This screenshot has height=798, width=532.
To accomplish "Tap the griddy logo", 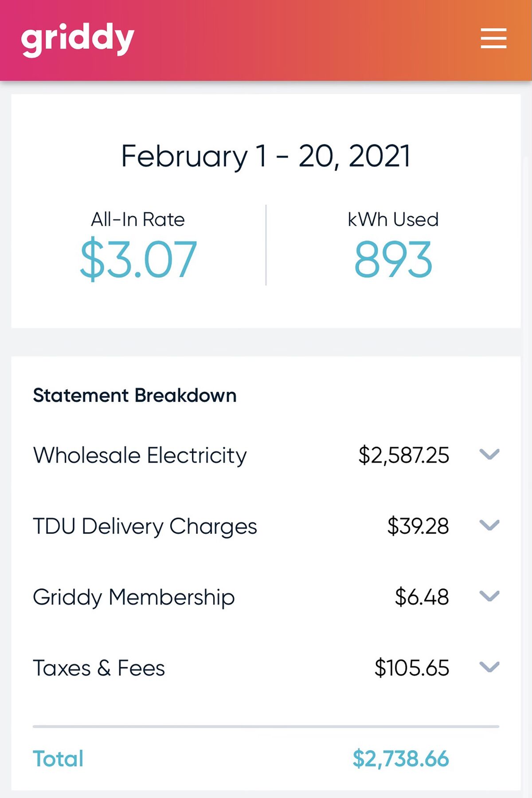I will (x=78, y=39).
